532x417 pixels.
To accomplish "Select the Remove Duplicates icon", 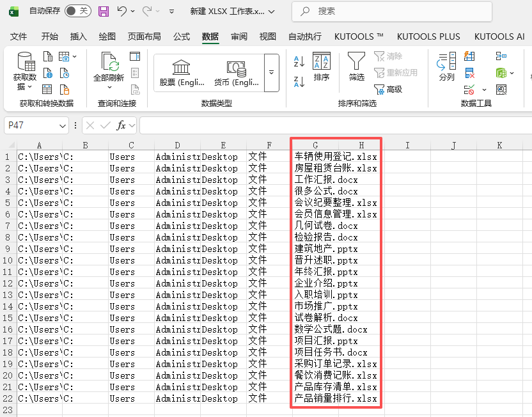I will tap(470, 73).
